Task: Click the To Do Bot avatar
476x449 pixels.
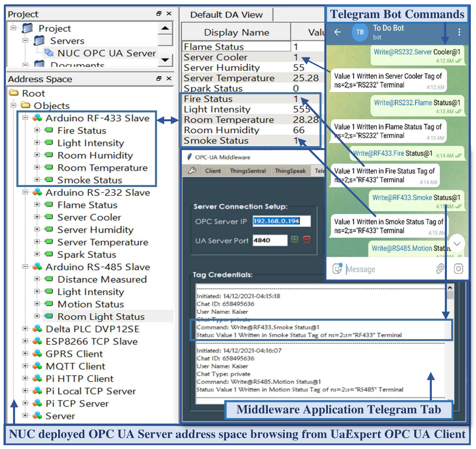Action: click(x=360, y=32)
